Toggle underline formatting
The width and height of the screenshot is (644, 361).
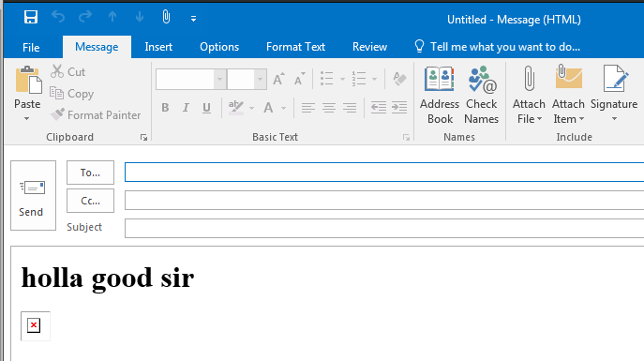pyautogui.click(x=206, y=108)
